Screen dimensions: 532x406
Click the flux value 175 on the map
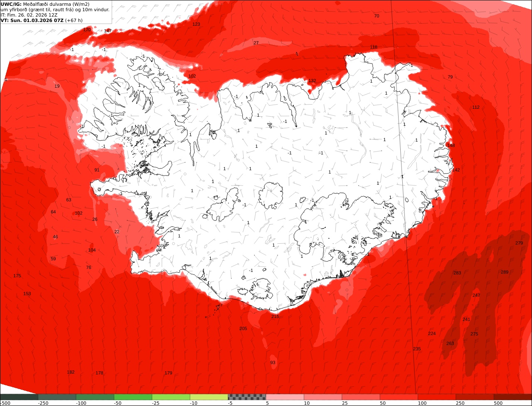[17, 276]
